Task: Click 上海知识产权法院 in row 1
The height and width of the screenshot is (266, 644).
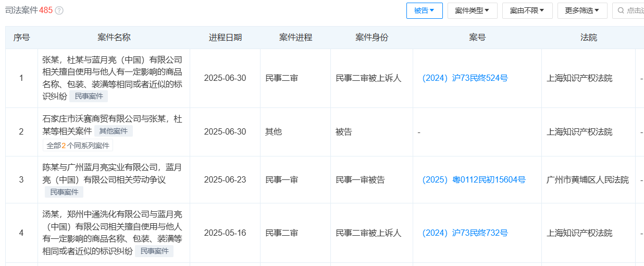Action: pyautogui.click(x=579, y=78)
